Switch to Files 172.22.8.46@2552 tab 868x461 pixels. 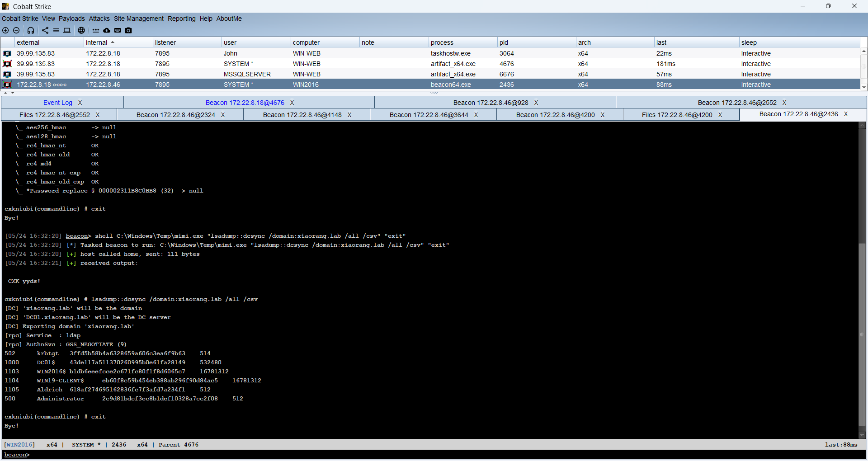coord(55,115)
